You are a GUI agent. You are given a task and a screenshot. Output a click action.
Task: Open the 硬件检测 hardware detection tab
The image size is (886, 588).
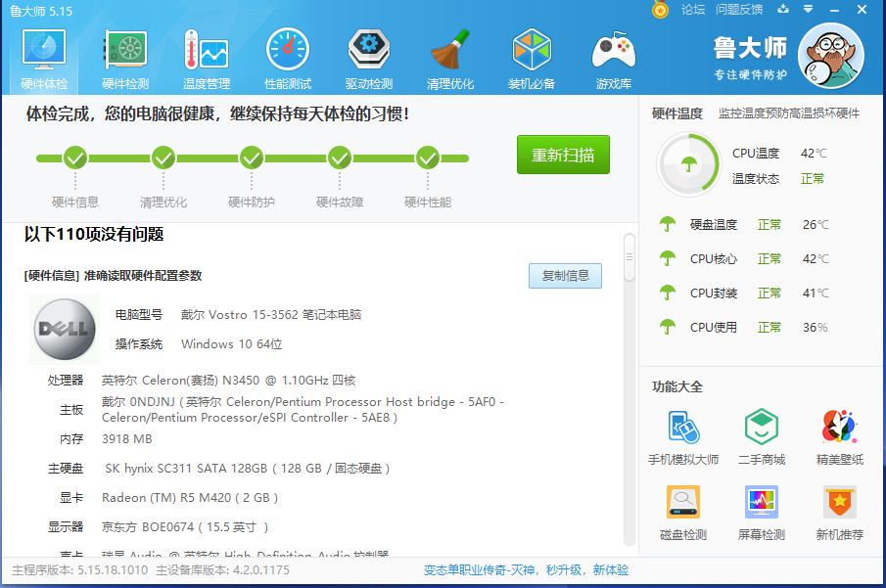pos(125,58)
